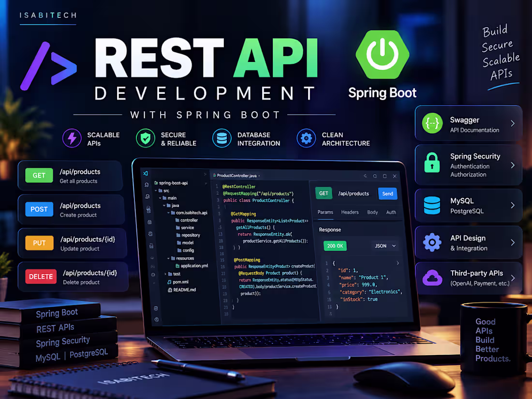532x399 pixels.
Task: Expand the test folder in the tree
Action: [165, 274]
